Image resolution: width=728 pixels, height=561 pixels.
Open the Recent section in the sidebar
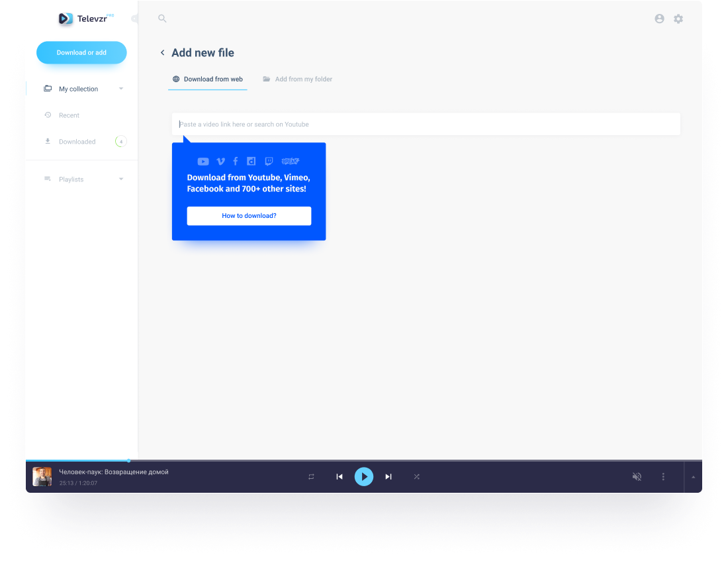tap(69, 115)
